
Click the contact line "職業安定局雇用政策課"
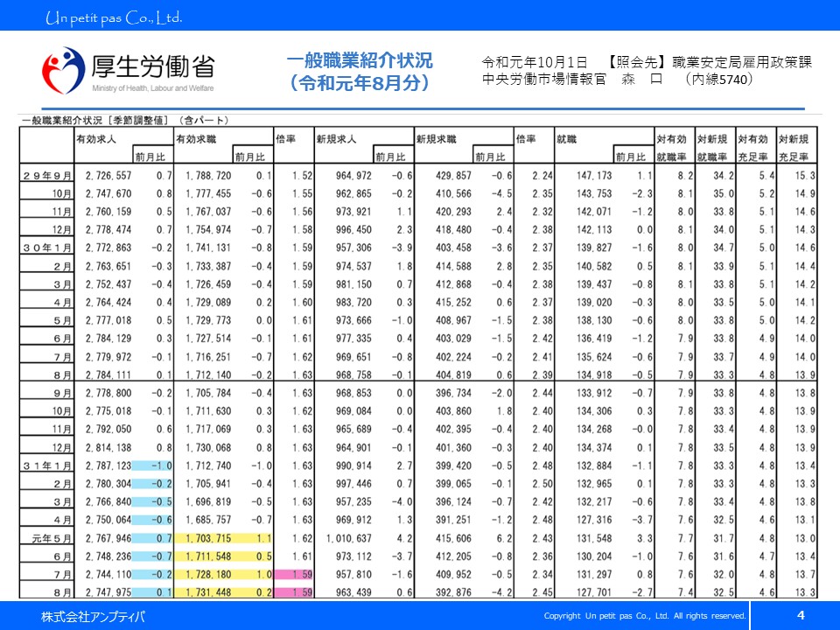click(x=742, y=62)
